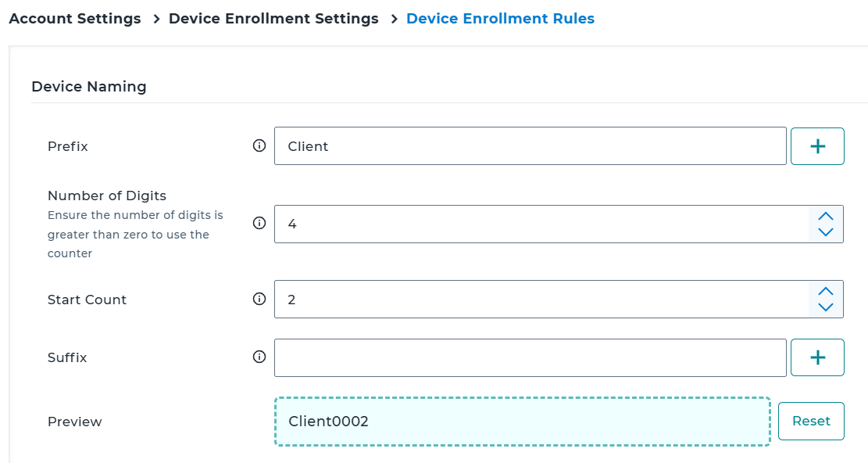Click the Device Naming section heading
Screen dimensions: 868x463
89,87
